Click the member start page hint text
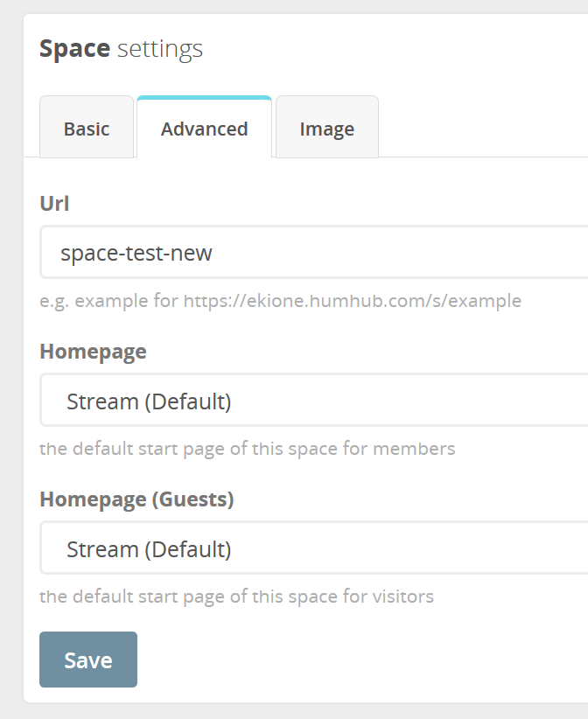 247,448
